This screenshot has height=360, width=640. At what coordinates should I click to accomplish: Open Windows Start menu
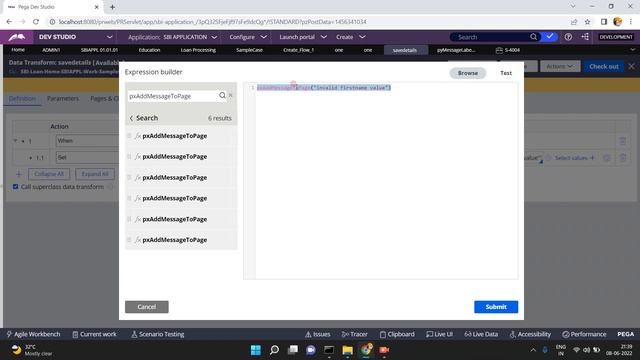[x=256, y=350]
